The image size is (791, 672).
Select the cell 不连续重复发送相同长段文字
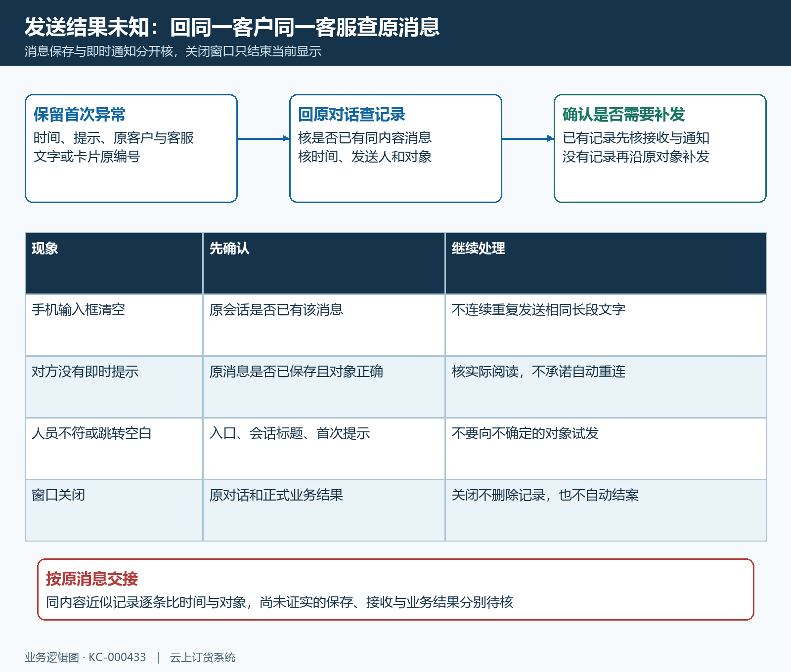pyautogui.click(x=606, y=325)
